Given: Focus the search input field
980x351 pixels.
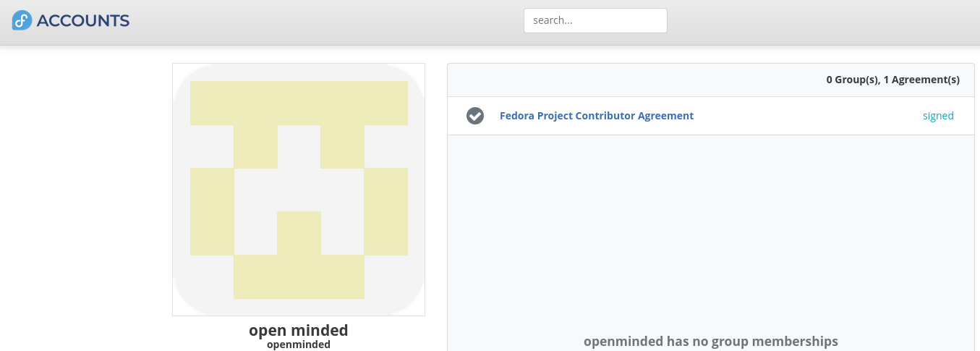Looking at the screenshot, I should tap(595, 20).
